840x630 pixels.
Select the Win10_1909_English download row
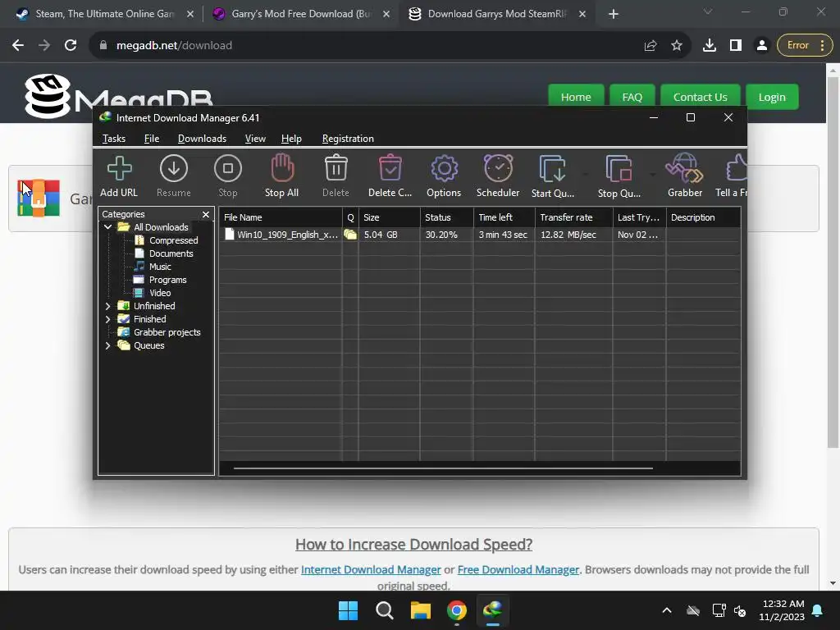point(479,235)
